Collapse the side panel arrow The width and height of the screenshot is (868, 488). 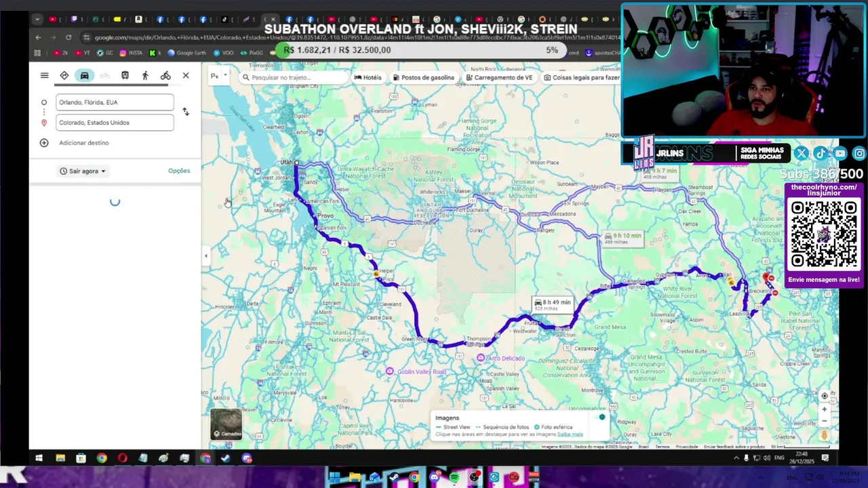[206, 256]
